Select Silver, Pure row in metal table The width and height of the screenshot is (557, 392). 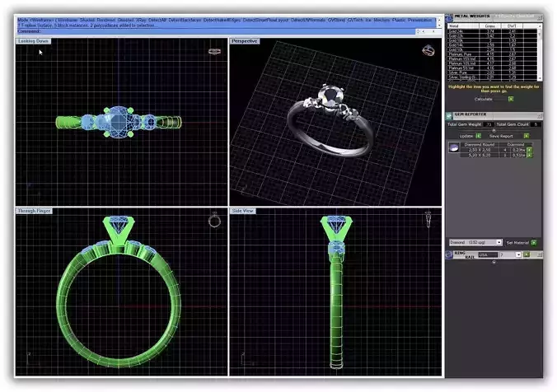coord(493,72)
